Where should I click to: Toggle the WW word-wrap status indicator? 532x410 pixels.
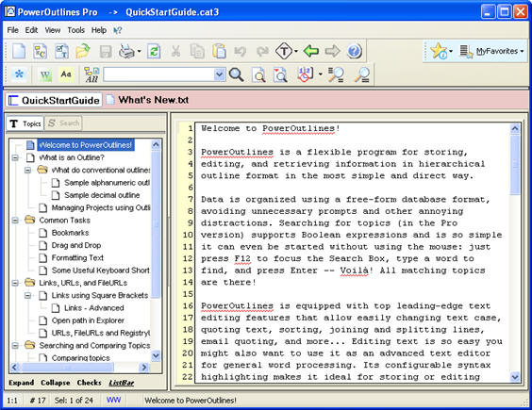[x=113, y=401]
